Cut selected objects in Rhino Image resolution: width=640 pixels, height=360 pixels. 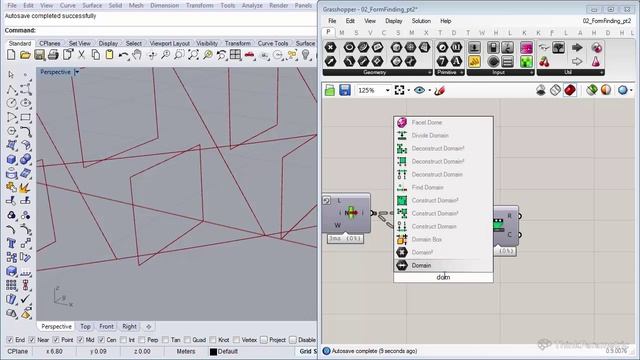click(81, 55)
